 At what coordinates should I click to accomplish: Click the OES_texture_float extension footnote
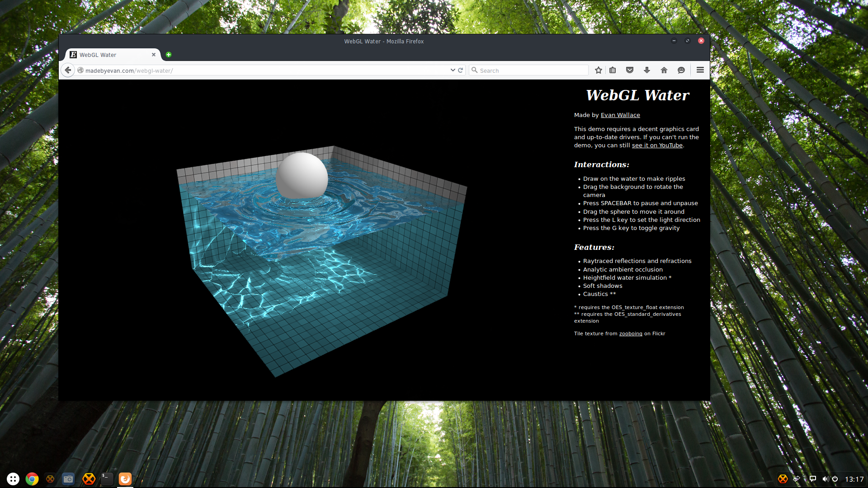(629, 307)
